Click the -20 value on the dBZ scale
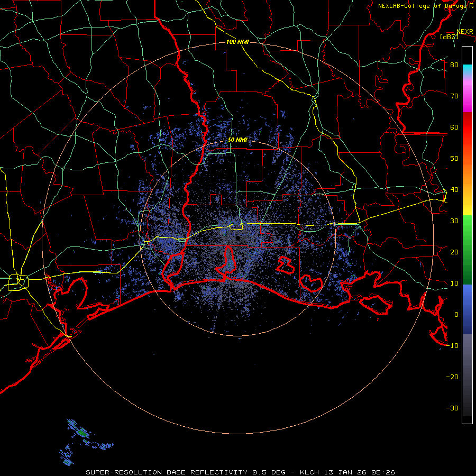476x476 pixels. [x=452, y=377]
